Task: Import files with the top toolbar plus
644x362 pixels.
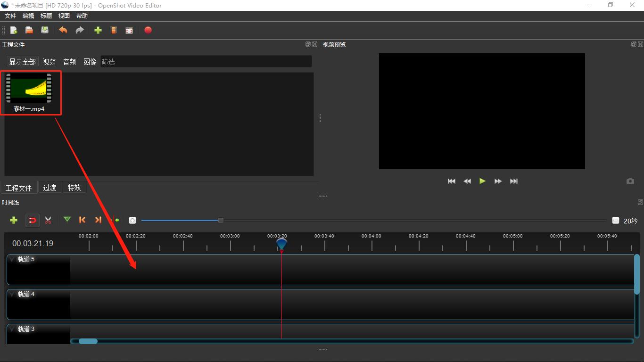Action: click(x=98, y=30)
